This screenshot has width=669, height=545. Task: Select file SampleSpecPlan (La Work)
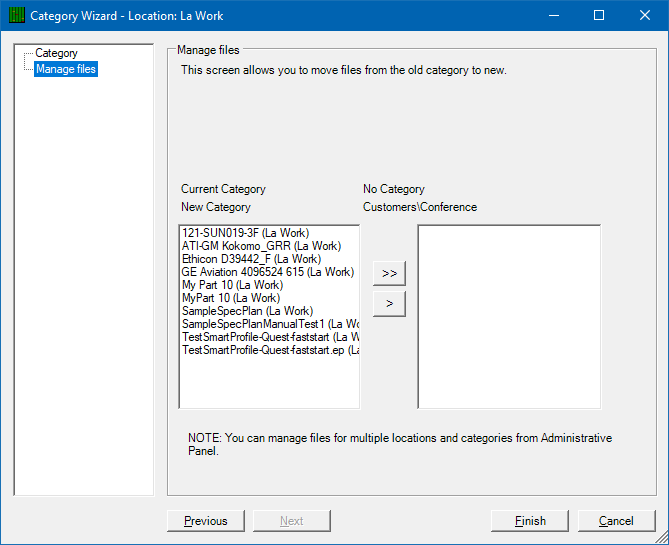[247, 311]
